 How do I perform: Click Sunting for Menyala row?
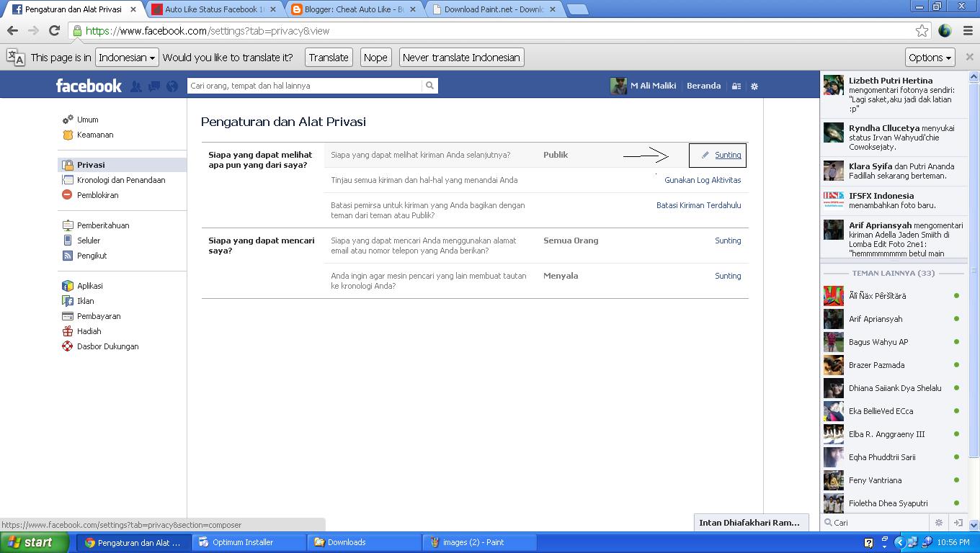point(728,276)
